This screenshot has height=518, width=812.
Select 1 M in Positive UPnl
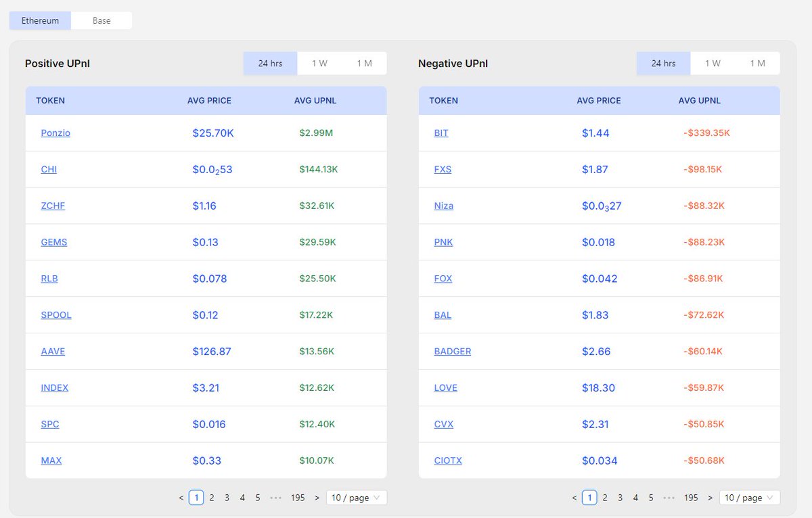[365, 64]
